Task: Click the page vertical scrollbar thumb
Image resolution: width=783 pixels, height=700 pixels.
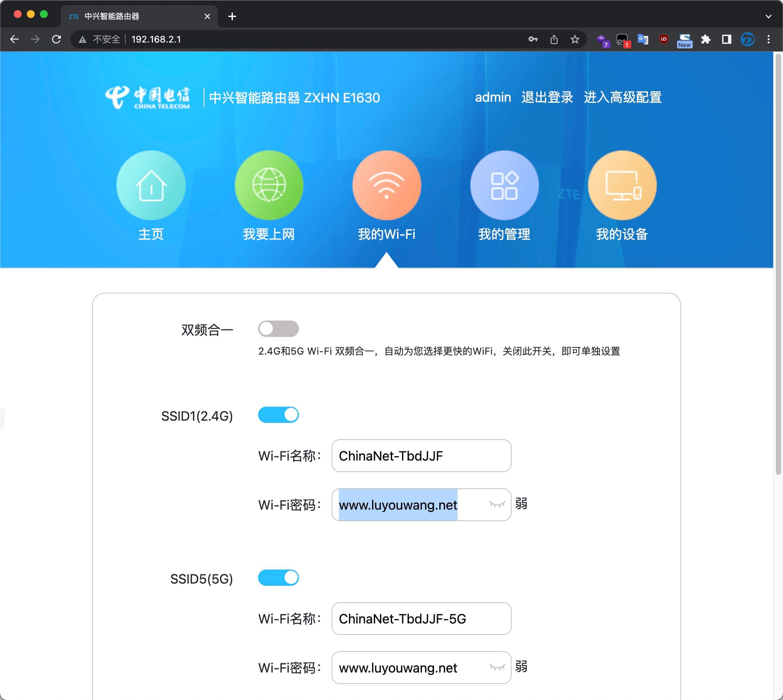Action: point(778,264)
